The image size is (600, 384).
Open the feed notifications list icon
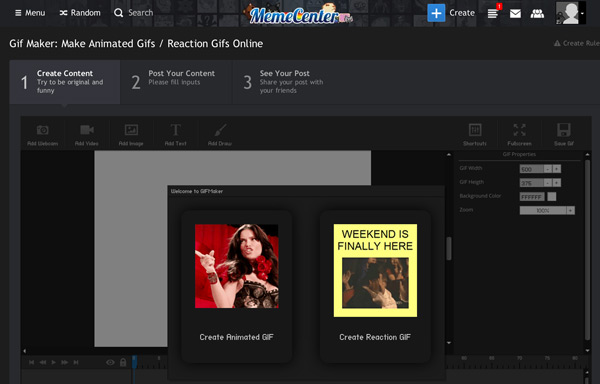[x=493, y=14]
